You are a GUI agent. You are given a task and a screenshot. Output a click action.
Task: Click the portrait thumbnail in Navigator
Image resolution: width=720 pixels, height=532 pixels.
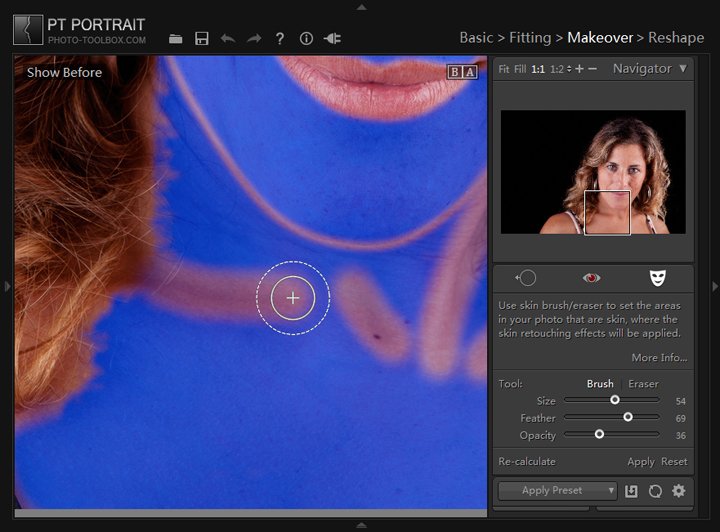click(592, 172)
